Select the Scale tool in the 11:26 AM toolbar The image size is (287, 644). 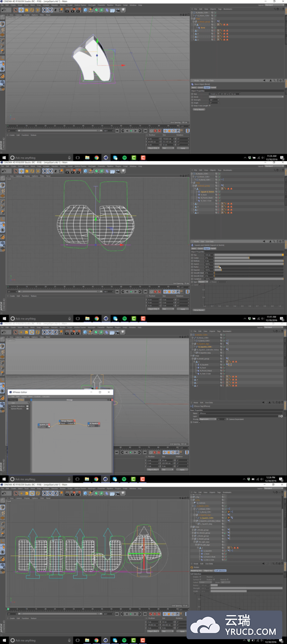[26, 10]
